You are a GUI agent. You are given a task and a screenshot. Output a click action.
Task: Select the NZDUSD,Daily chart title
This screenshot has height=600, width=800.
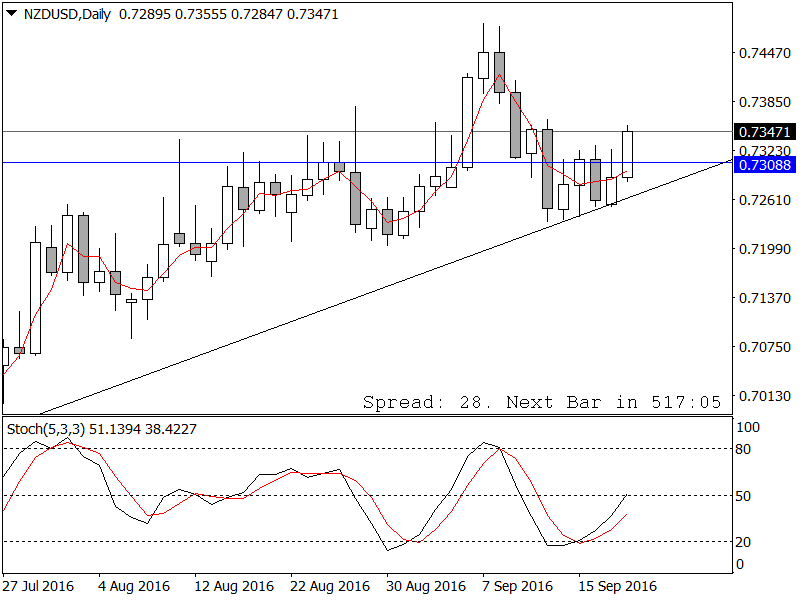pyautogui.click(x=67, y=14)
